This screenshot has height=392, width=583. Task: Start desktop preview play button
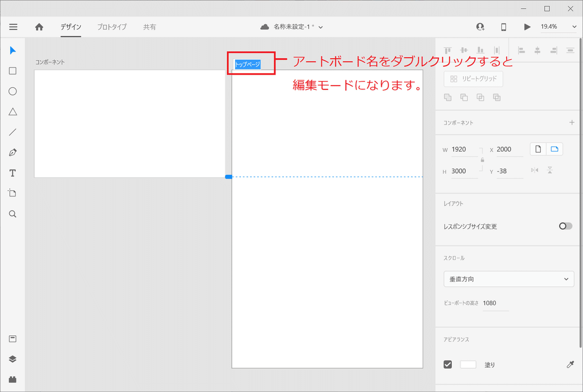point(527,27)
